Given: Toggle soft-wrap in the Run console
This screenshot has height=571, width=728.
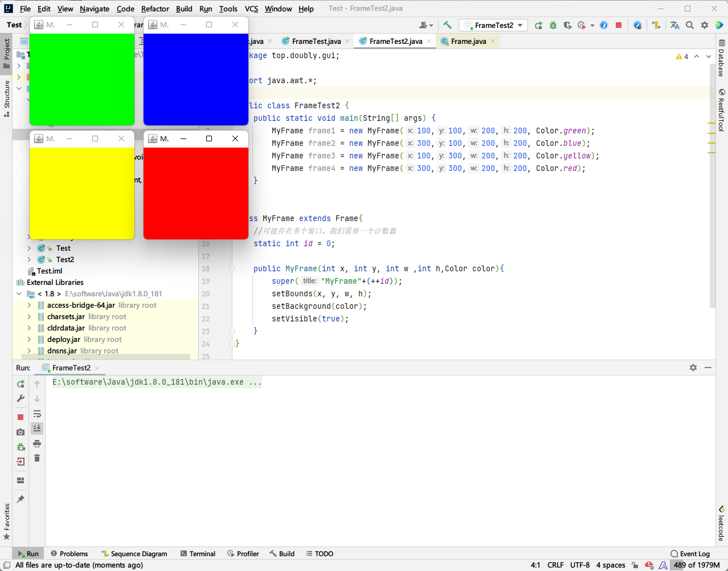Looking at the screenshot, I should click(x=37, y=414).
